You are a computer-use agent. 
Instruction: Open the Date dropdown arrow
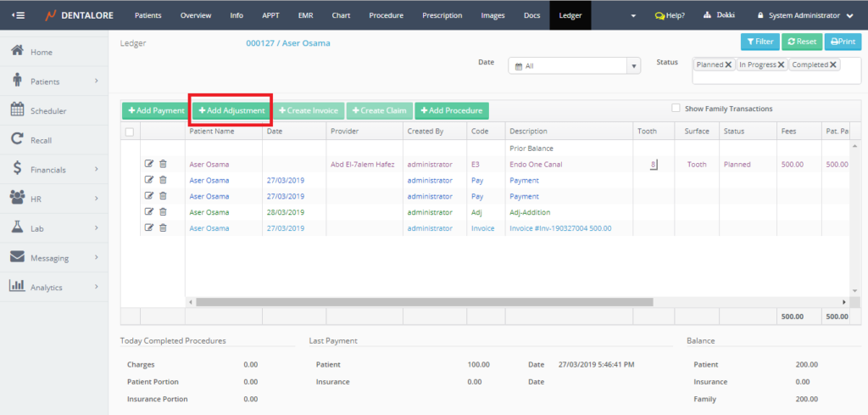pos(633,65)
